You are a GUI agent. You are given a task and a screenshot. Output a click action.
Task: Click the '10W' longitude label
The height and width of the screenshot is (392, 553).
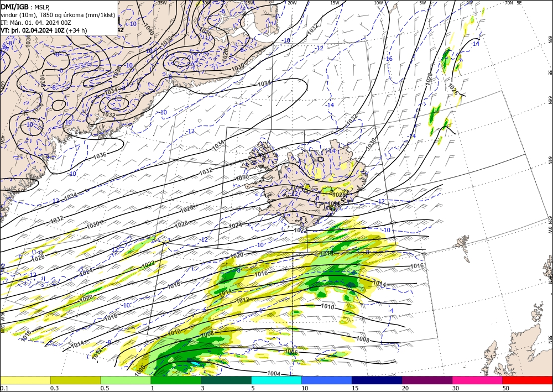tap(378, 3)
